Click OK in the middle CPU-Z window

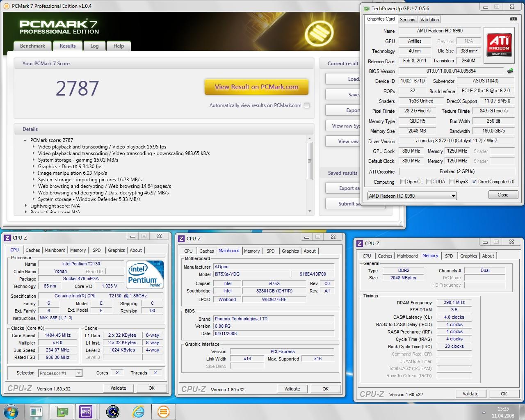click(x=325, y=389)
